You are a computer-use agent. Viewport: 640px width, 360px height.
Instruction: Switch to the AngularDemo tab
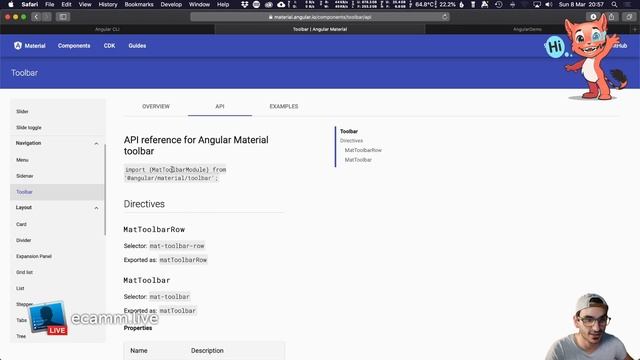pos(527,29)
